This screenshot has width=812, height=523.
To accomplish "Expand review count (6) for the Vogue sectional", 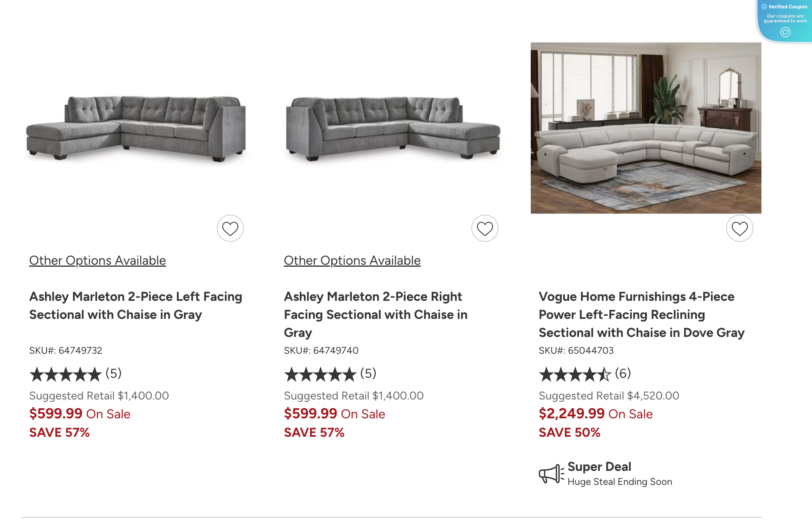I will click(x=623, y=373).
